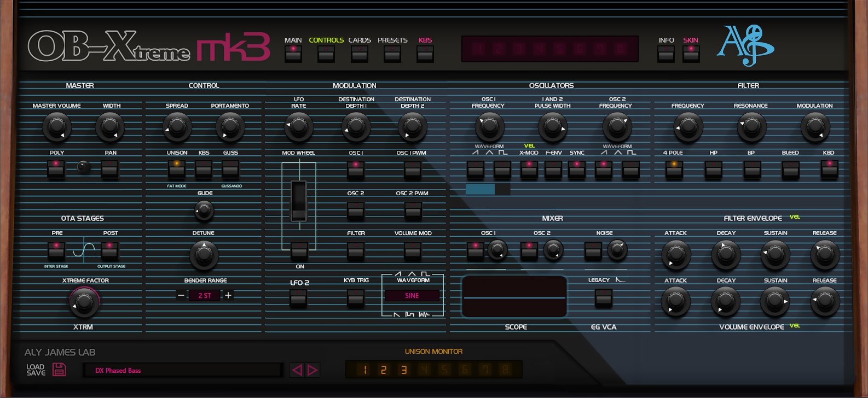
Task: Switch to the CONTROLS page
Action: [x=326, y=54]
